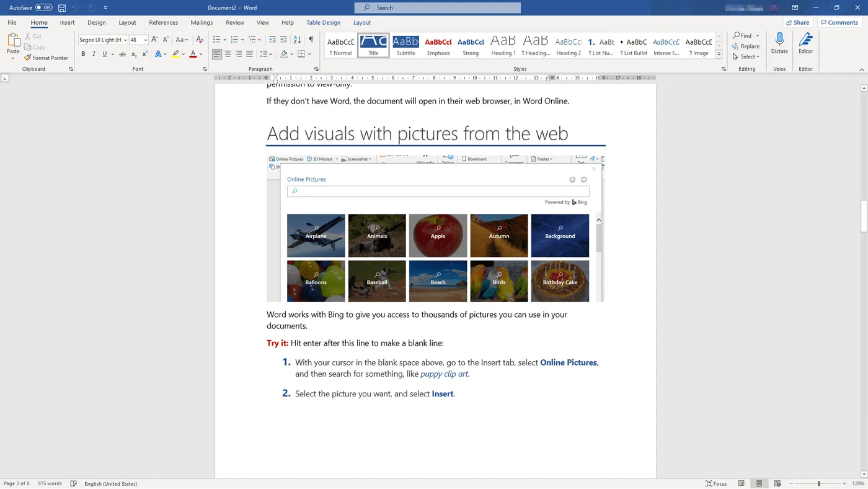Apply Superscript formatting
The image size is (868, 489).
click(x=144, y=54)
